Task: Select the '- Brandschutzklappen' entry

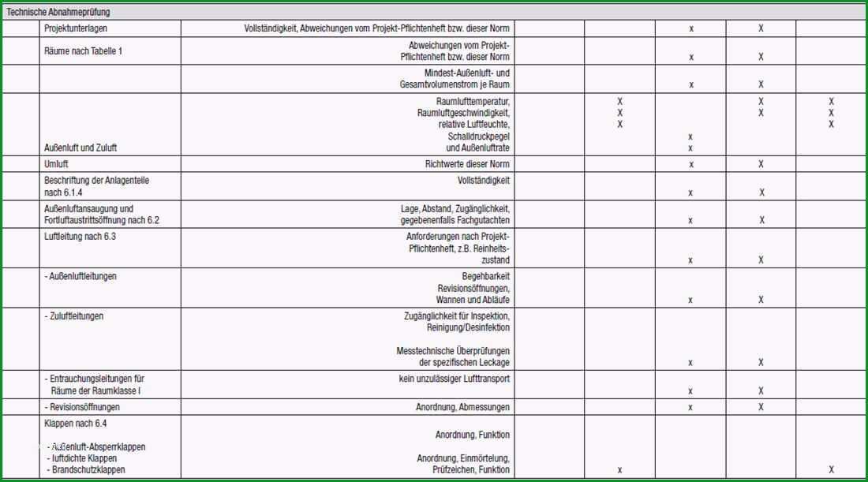Action: coord(86,469)
